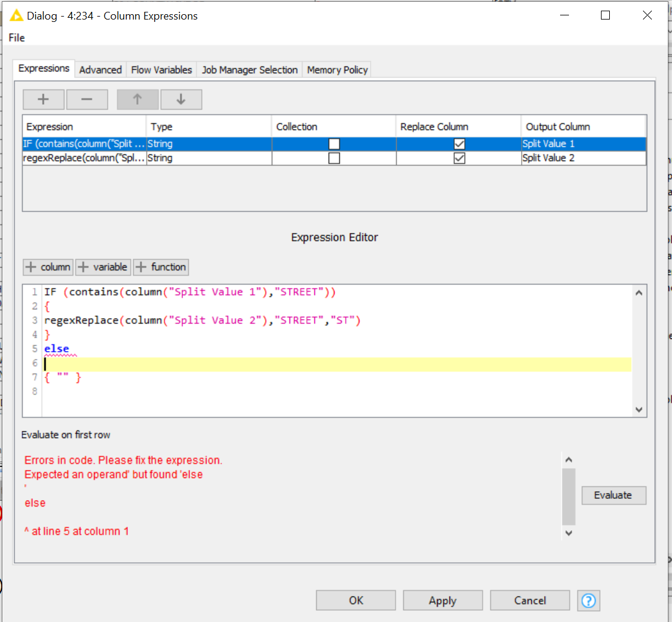Add a new expression with plus button
This screenshot has height=622, width=672.
tap(43, 99)
